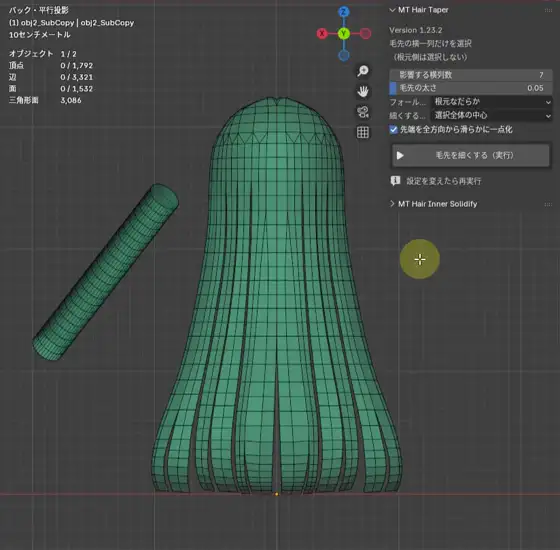Click the info icon beside 設定を変えたら再実行
560x550 pixels.
pyautogui.click(x=395, y=181)
